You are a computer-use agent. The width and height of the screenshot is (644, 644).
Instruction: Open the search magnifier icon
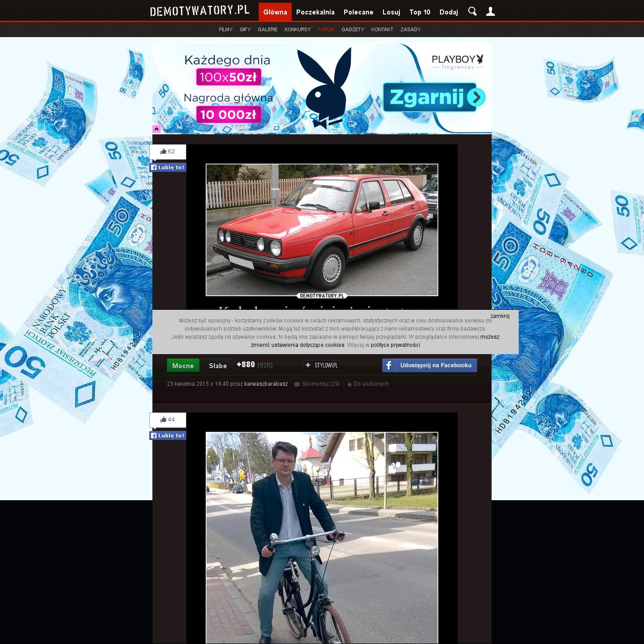click(x=472, y=12)
